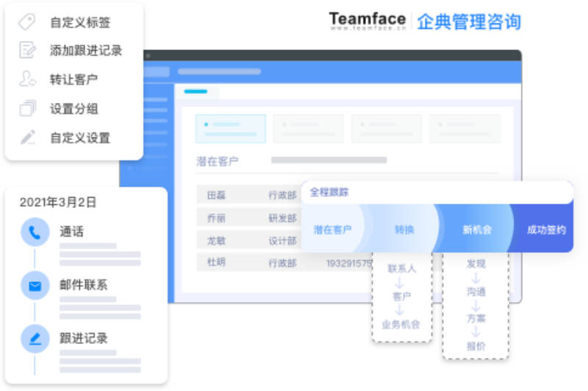Select the row for 杜朗
This screenshot has height=391, width=588.
point(285,262)
